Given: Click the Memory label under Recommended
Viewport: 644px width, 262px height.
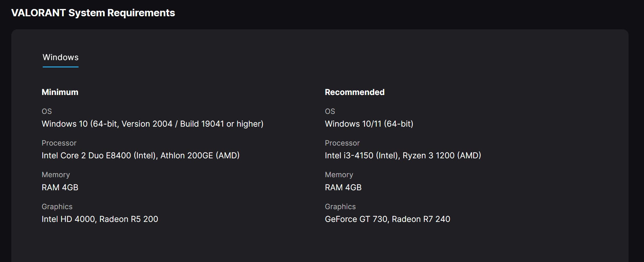Looking at the screenshot, I should pyautogui.click(x=339, y=175).
